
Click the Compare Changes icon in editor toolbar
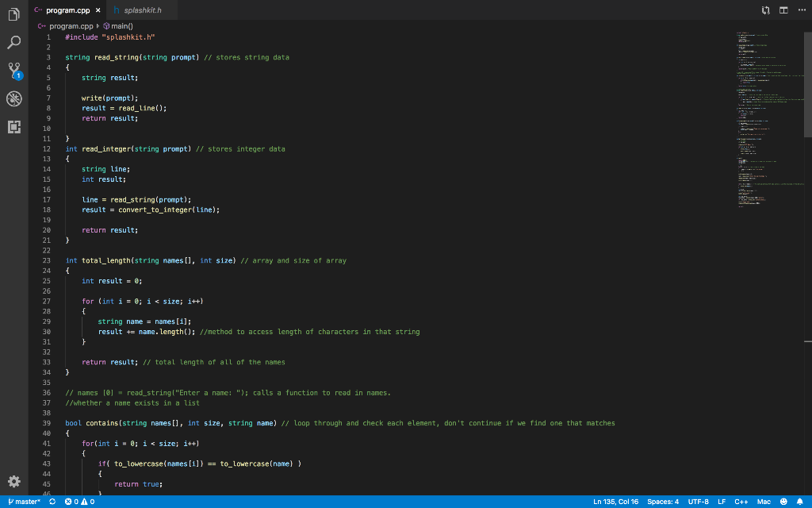[765, 10]
